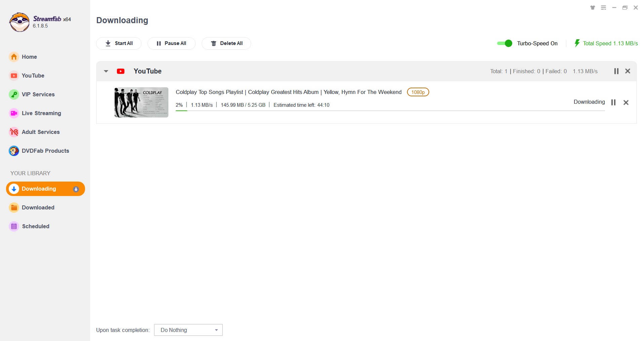Pause the Coldplay playlist download
Viewport: 644px width, 341px height.
pos(613,102)
